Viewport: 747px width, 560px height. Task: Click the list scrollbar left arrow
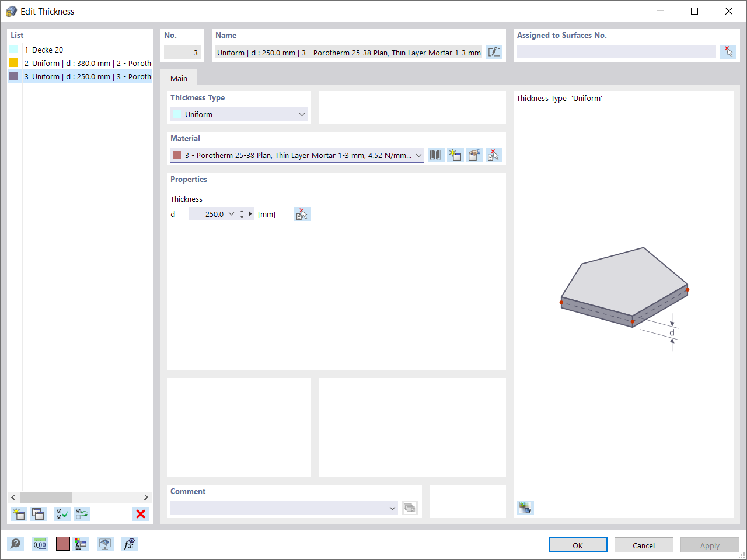pyautogui.click(x=13, y=497)
